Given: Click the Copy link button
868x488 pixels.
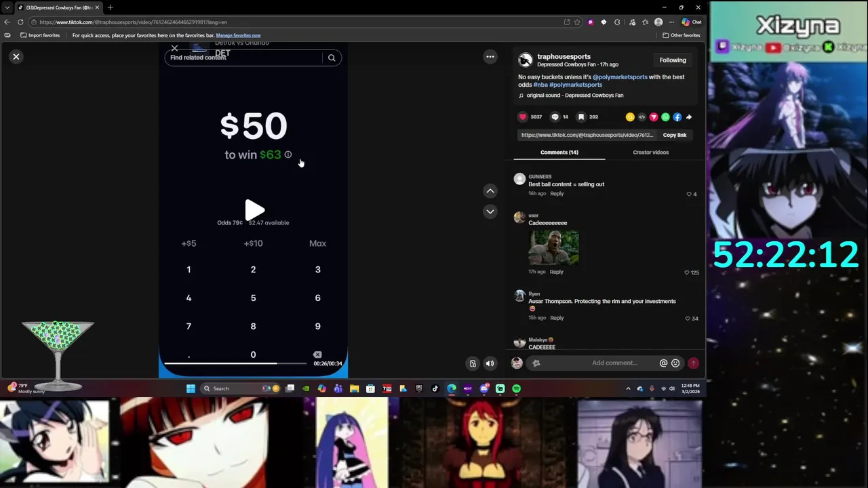Looking at the screenshot, I should coord(674,135).
